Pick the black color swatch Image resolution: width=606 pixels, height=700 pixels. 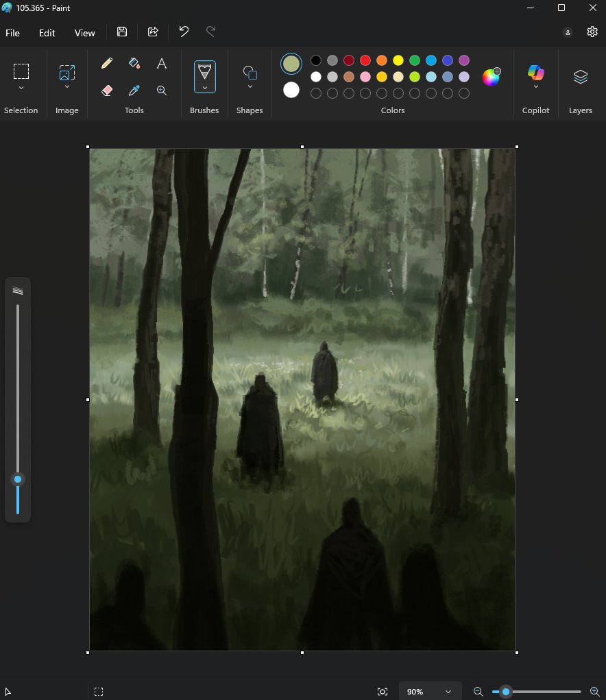(x=316, y=60)
